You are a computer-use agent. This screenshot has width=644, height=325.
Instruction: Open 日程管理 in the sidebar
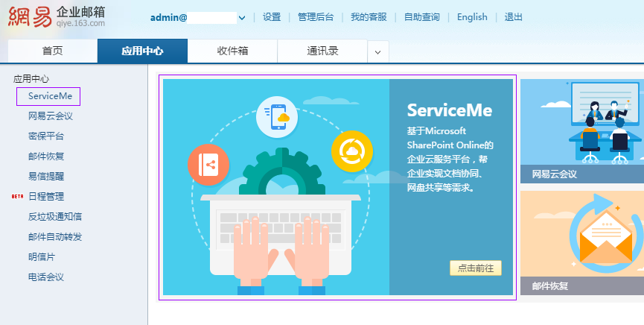pyautogui.click(x=46, y=197)
